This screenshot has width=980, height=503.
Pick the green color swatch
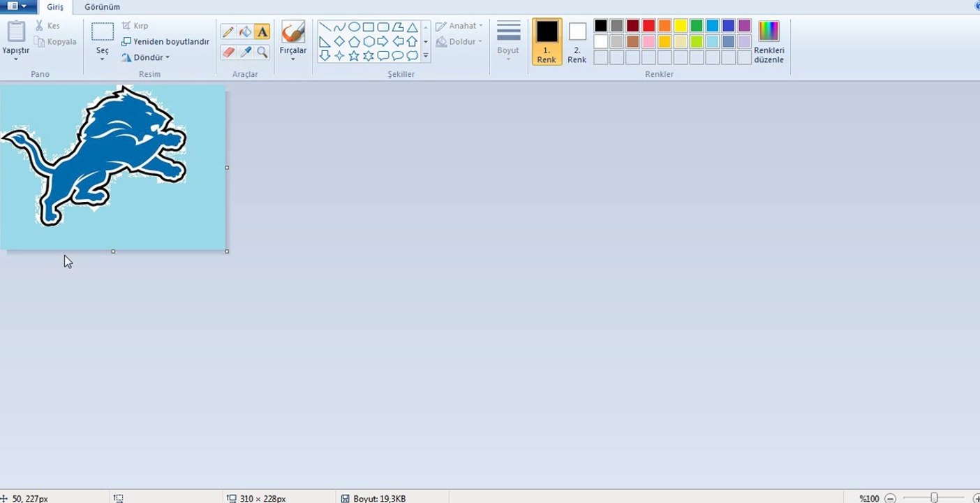[697, 26]
